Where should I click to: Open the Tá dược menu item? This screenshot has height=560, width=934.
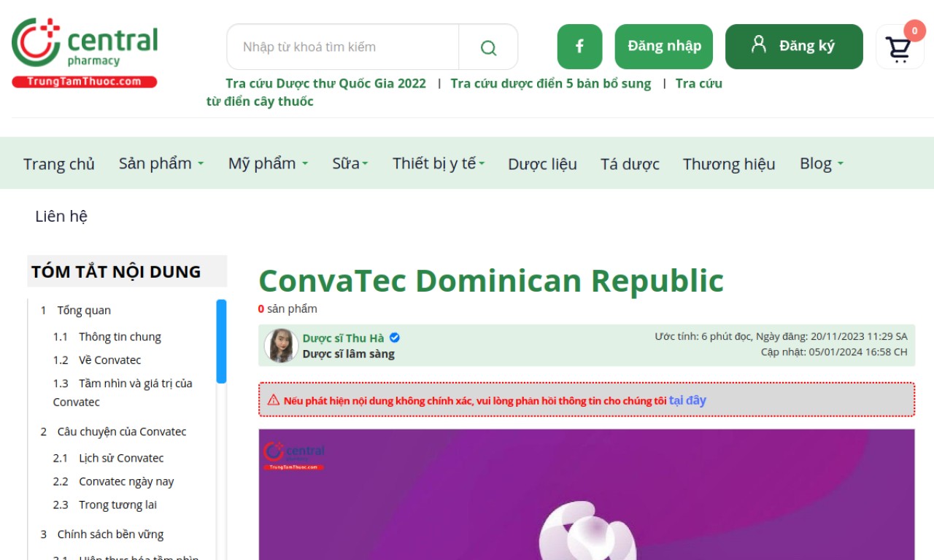[x=630, y=163]
